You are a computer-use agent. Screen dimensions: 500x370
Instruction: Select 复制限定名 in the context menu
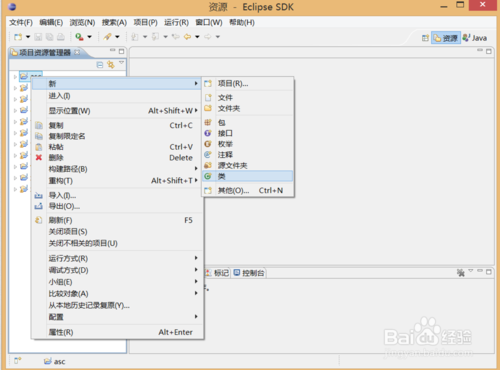[x=117, y=136]
